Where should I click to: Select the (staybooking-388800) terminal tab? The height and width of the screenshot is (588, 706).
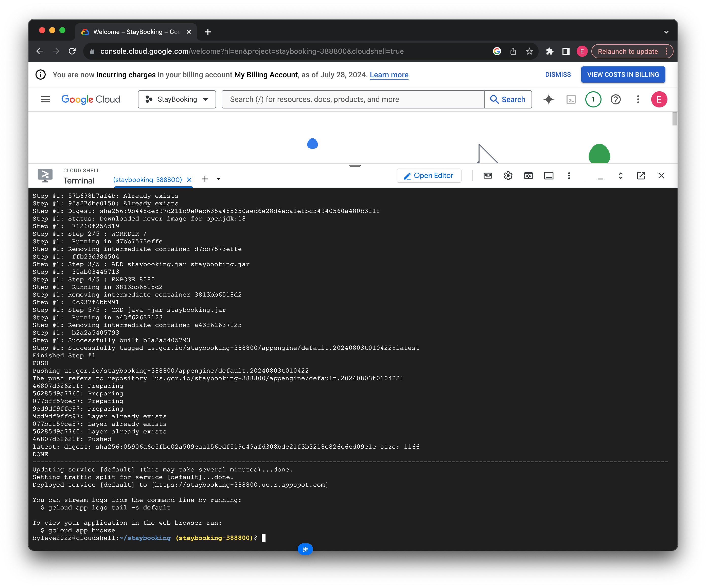(x=148, y=180)
